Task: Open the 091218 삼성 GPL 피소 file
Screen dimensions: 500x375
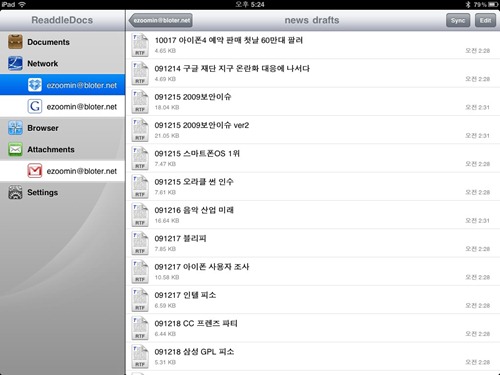Action: (313, 357)
